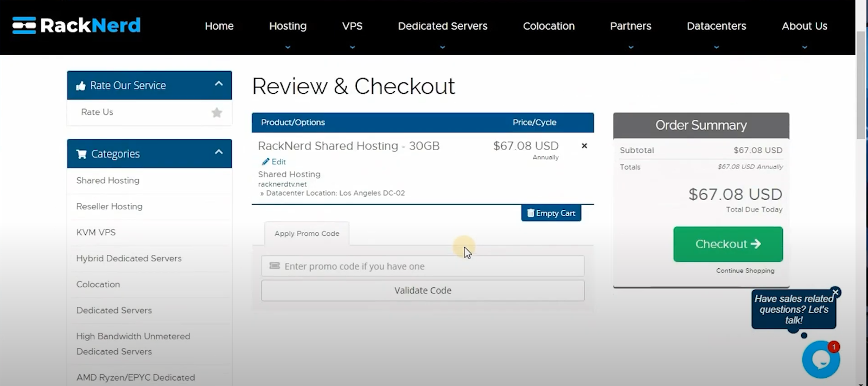The width and height of the screenshot is (868, 386).
Task: Click the Validate Code button
Action: 423,291
